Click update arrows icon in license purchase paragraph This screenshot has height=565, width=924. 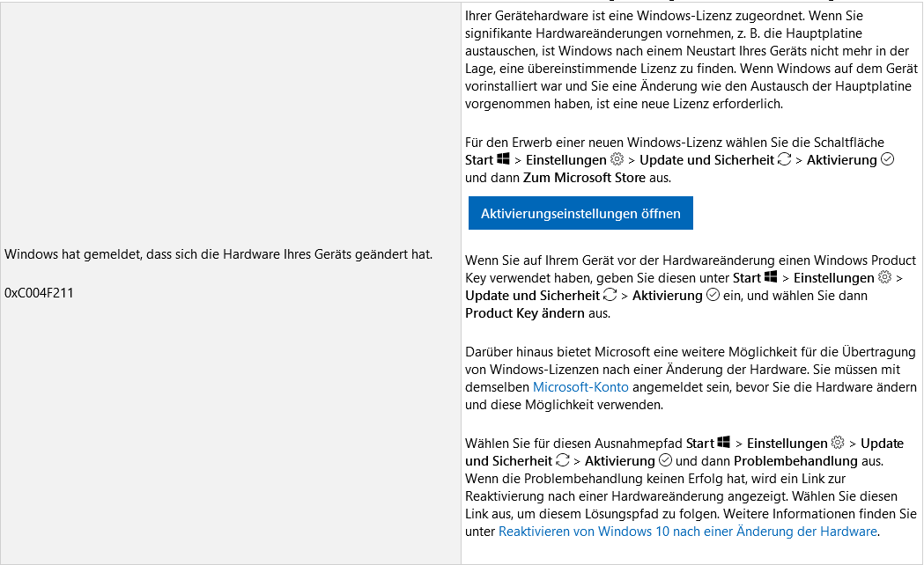(784, 159)
